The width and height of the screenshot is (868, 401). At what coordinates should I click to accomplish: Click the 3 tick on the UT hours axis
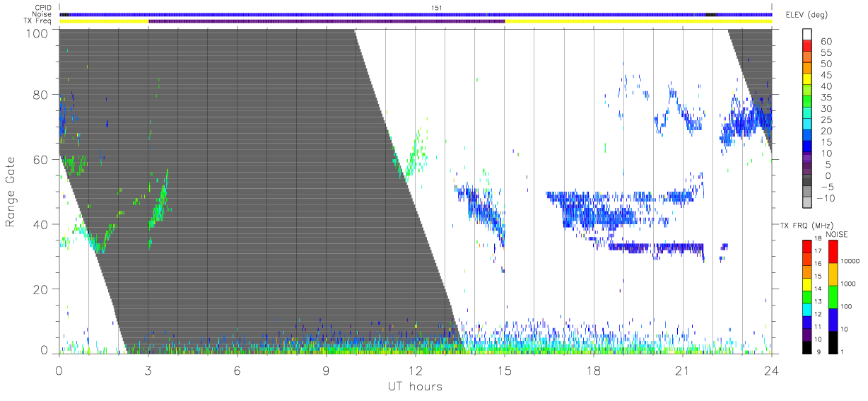148,370
